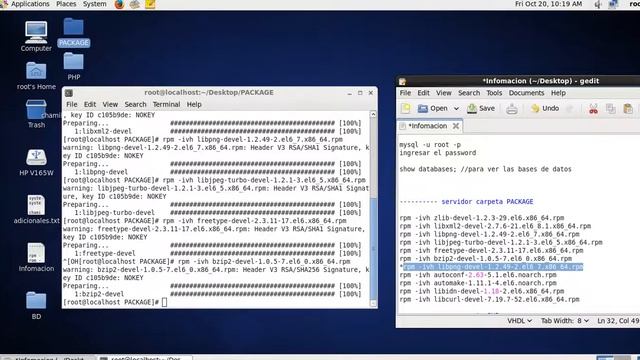
Task: Click the 'show databases;' line in gedit
Action: [x=485, y=169]
